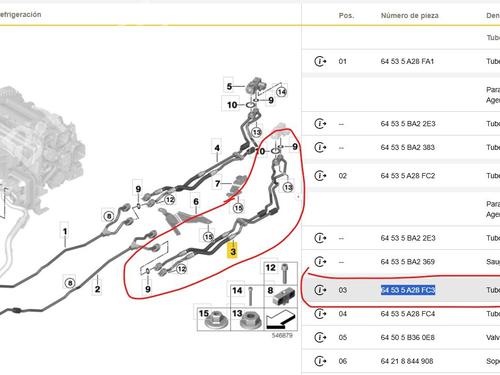
Task: Click part number 64 53 5 A28 FC2
Action: (408, 176)
